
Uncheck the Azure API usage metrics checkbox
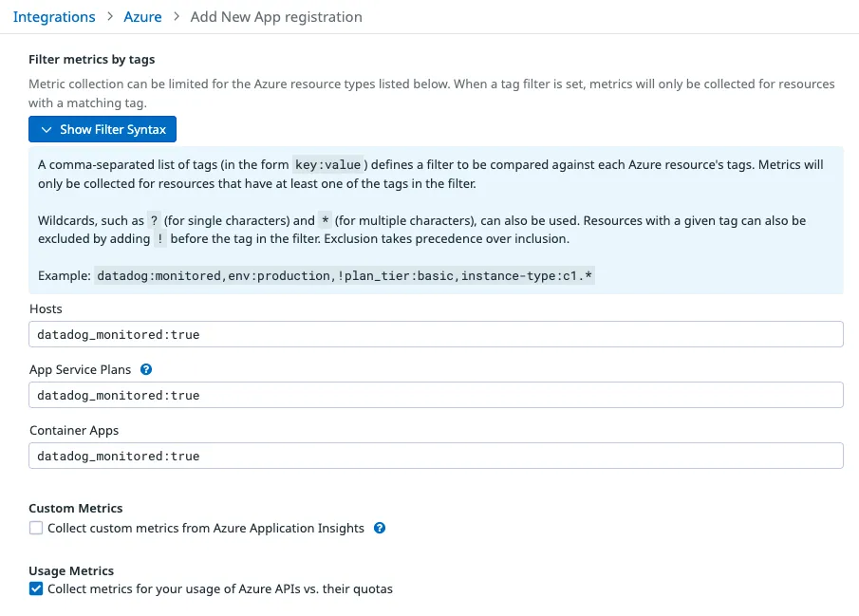pos(36,589)
